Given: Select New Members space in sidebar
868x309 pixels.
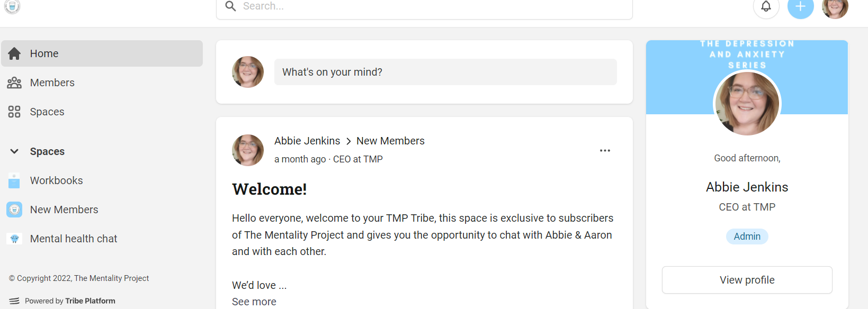Looking at the screenshot, I should coord(64,210).
